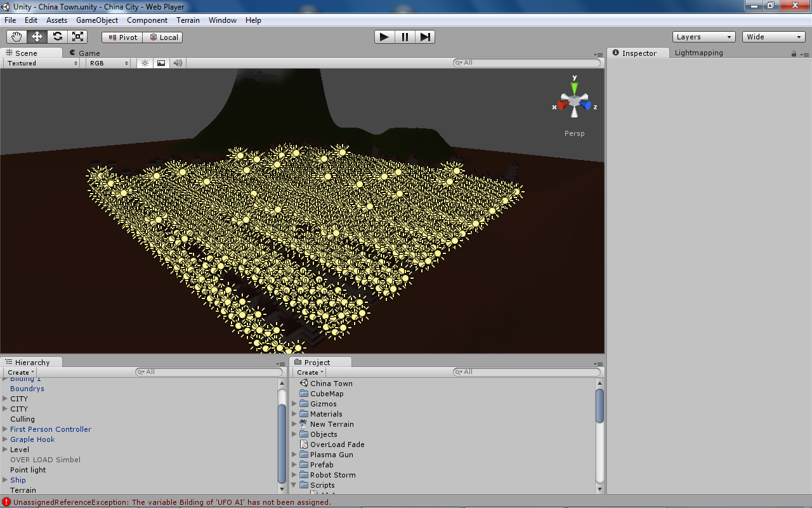Open the Hierarchy panel options menu

tap(280, 364)
